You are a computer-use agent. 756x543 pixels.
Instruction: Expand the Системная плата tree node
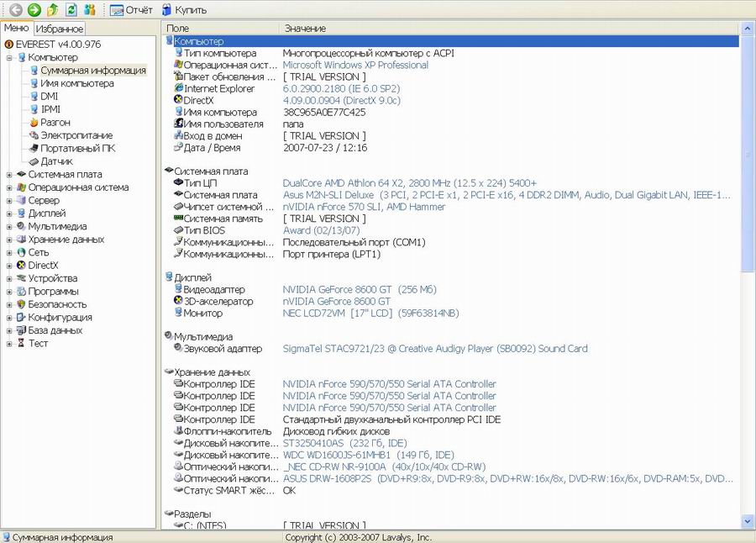click(x=9, y=175)
